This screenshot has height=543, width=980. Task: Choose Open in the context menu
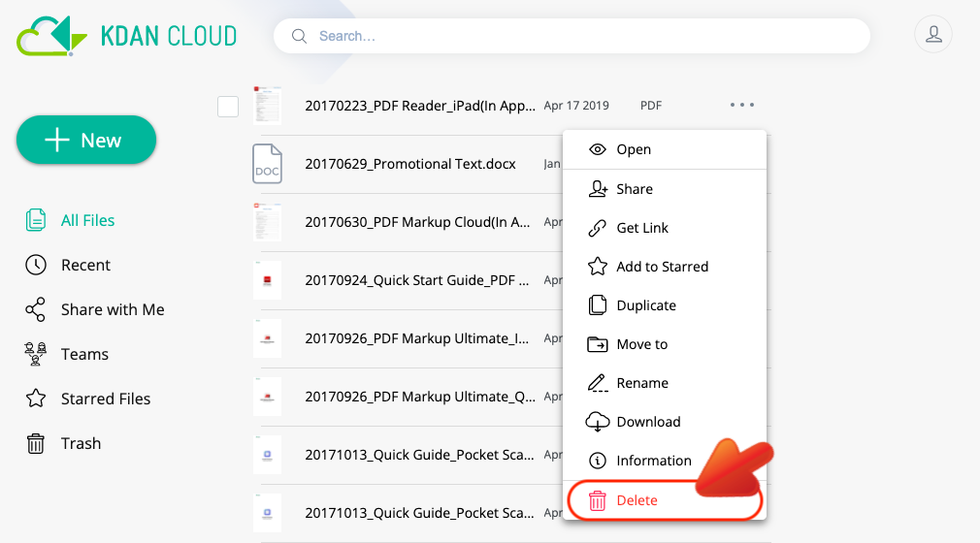click(665, 149)
